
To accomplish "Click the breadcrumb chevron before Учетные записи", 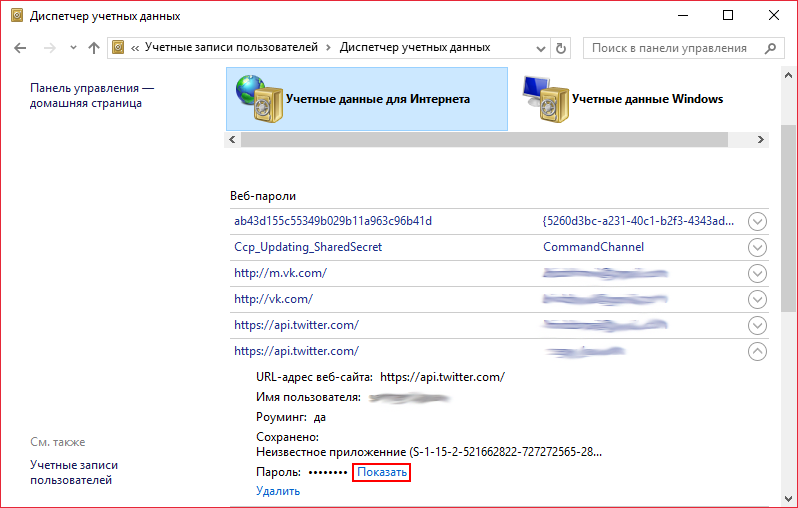I will (135, 48).
